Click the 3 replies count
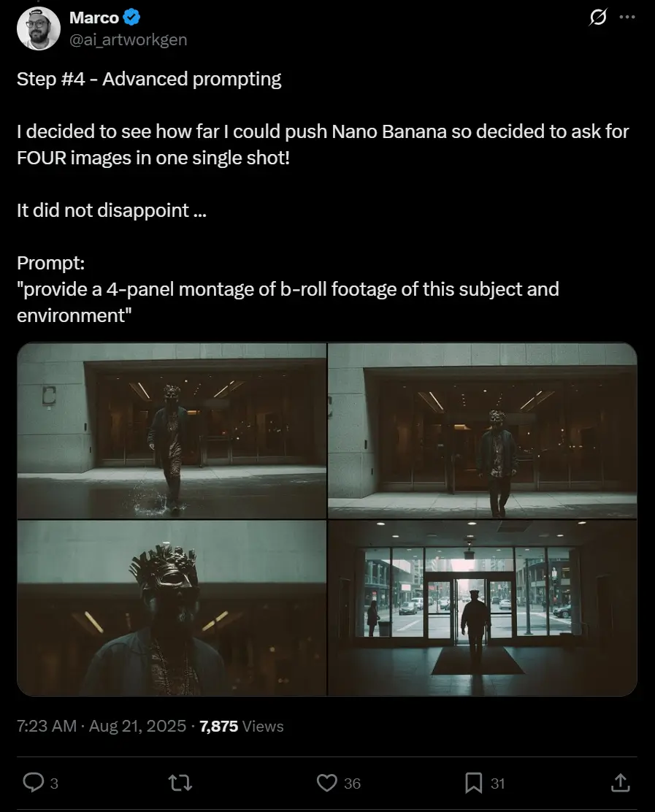655x812 pixels. coord(54,784)
